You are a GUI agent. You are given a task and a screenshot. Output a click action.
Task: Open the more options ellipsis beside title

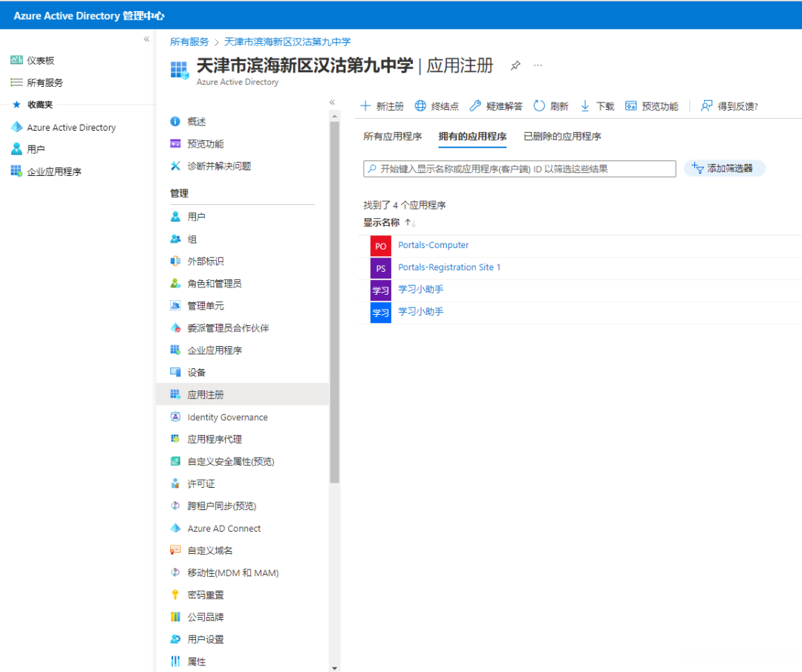click(x=538, y=65)
